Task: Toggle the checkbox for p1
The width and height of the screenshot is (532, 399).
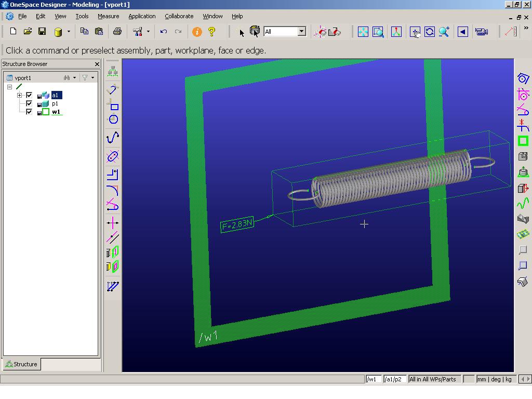Action: point(29,103)
